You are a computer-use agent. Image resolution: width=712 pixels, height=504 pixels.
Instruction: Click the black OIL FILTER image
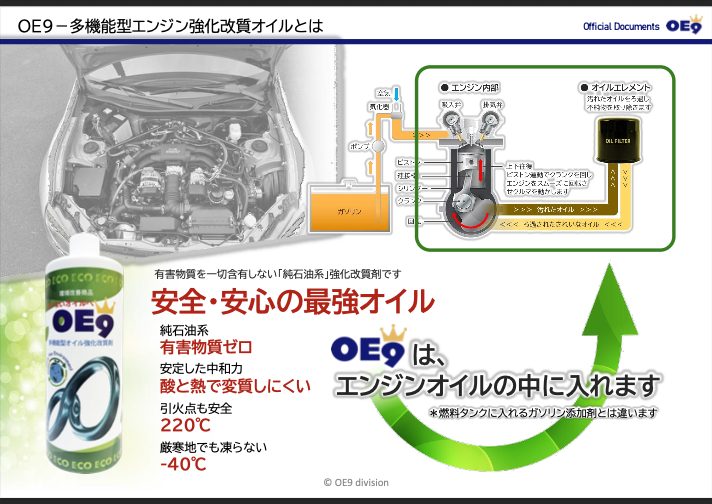click(618, 140)
